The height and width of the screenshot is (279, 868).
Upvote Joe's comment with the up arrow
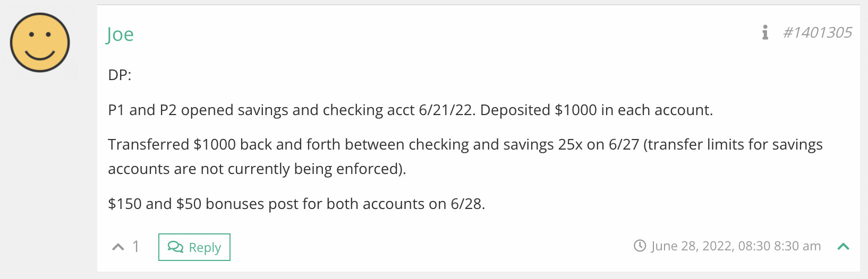118,247
